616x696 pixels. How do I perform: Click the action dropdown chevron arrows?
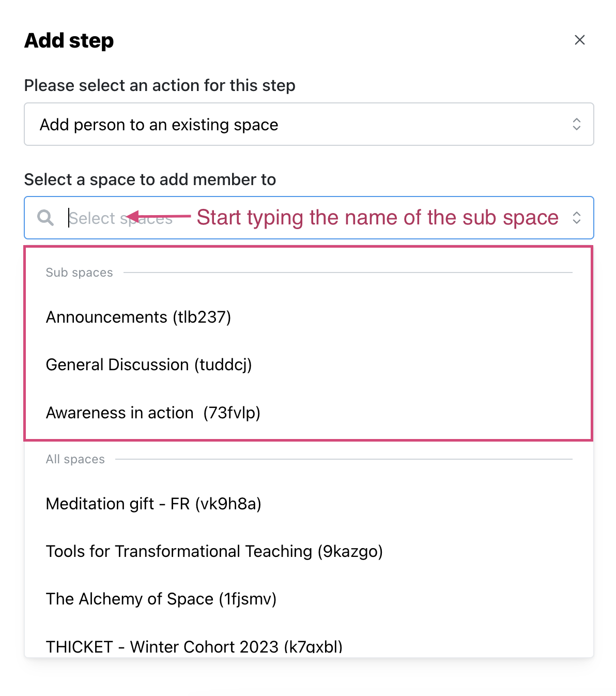point(576,124)
